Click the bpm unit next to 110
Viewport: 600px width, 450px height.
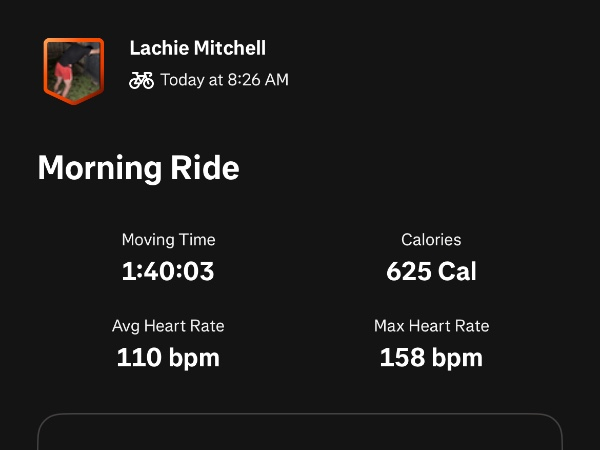pos(194,357)
